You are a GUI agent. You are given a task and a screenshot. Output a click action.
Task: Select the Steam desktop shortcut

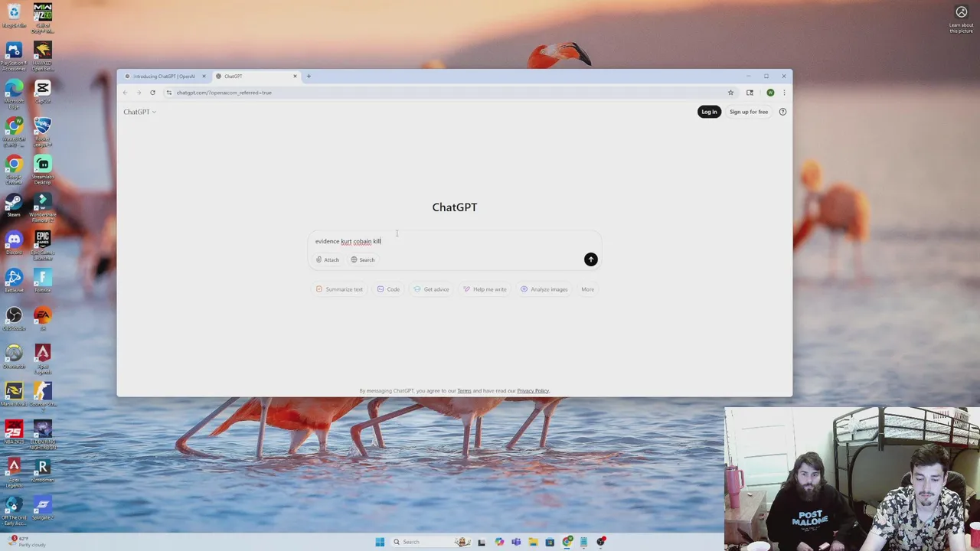pos(14,205)
